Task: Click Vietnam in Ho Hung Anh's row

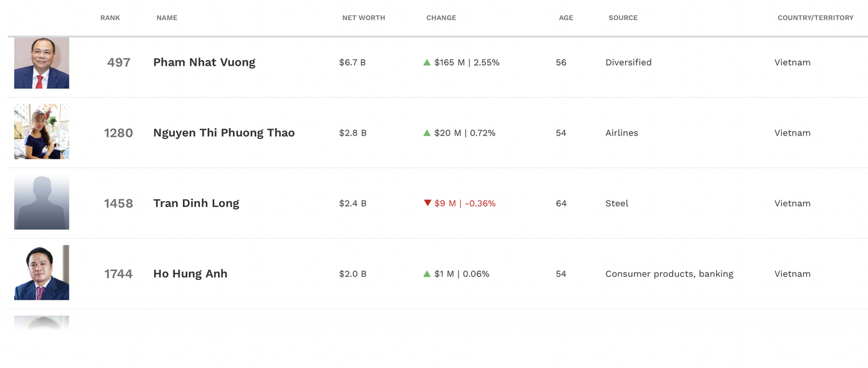Action: point(792,274)
